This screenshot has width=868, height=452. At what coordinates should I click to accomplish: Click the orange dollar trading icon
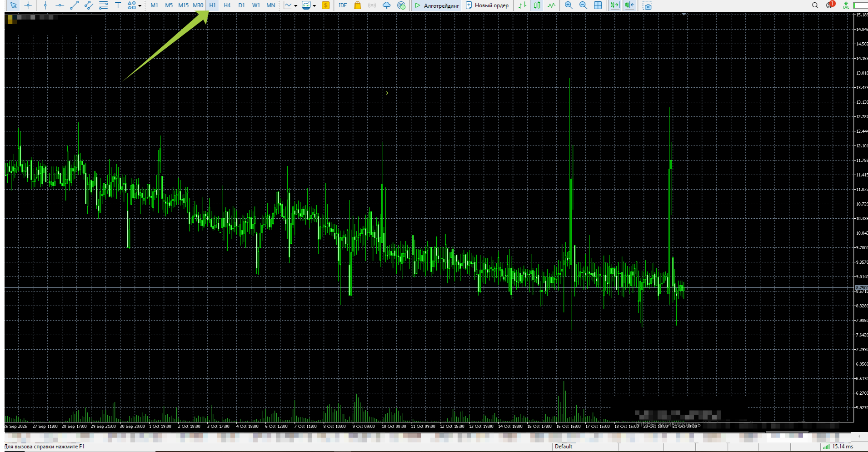click(325, 5)
